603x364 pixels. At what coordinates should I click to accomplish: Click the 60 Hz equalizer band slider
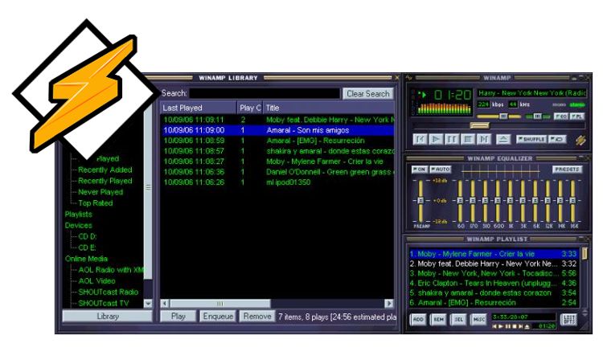[x=460, y=201]
